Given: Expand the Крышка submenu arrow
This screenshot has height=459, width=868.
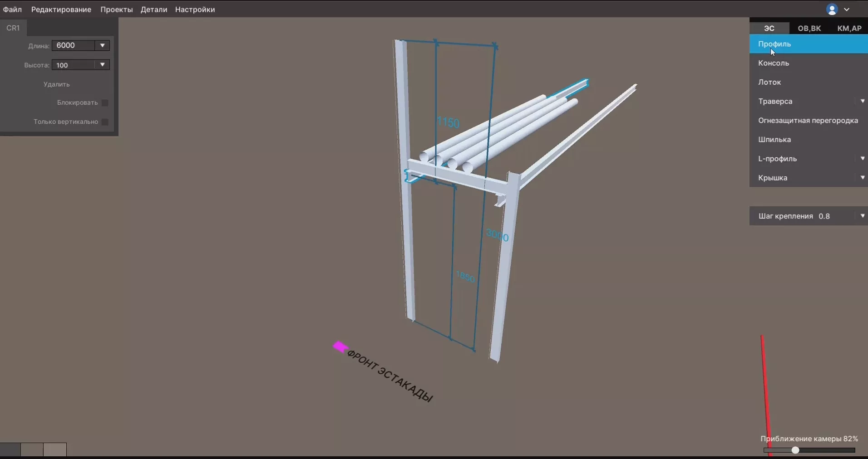Looking at the screenshot, I should 862,178.
